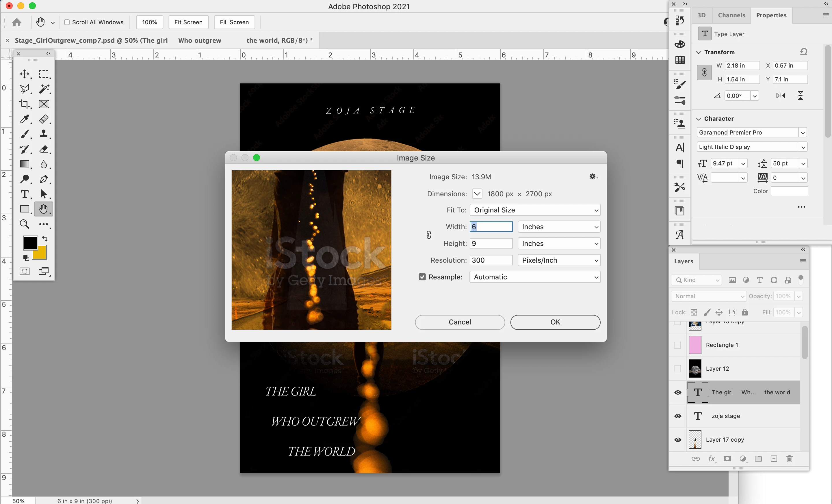Click the constrain proportions link icon

428,235
